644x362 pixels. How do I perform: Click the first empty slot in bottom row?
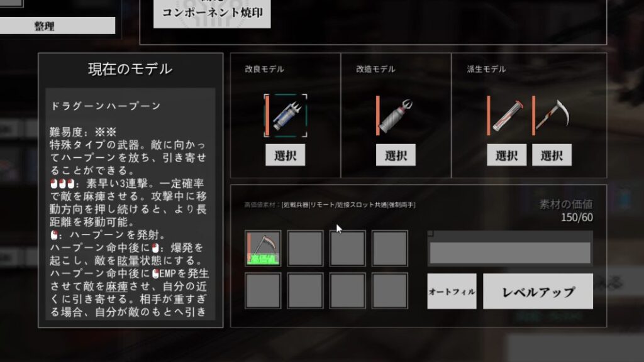point(263,290)
